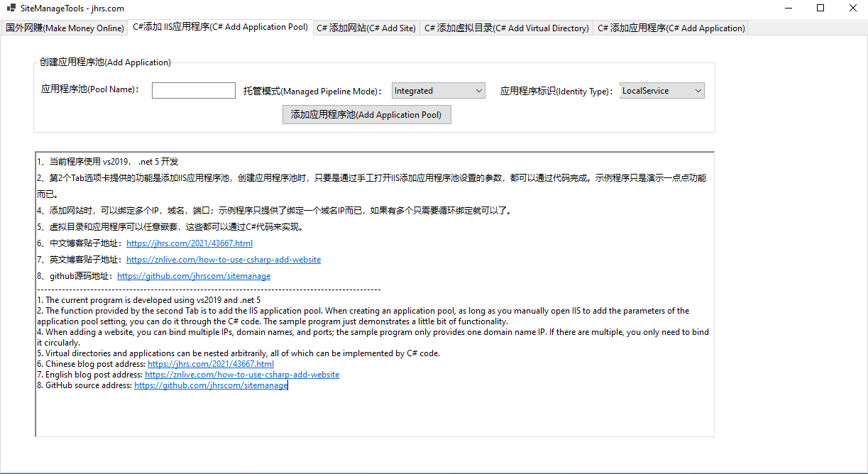Click the 创建应用程序池(Add Application) group title
Viewport: 868px width, 474px height.
105,62
